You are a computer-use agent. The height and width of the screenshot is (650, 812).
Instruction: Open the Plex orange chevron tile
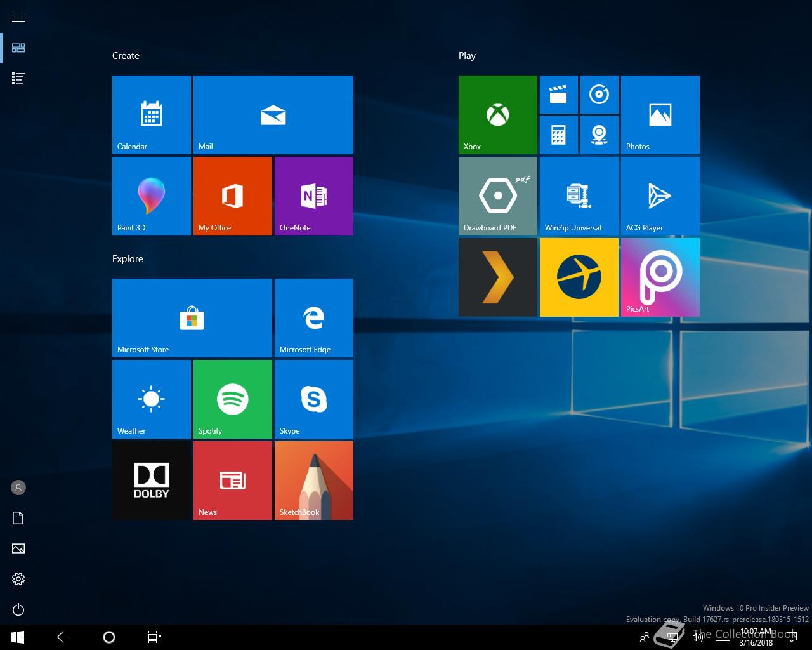[498, 277]
